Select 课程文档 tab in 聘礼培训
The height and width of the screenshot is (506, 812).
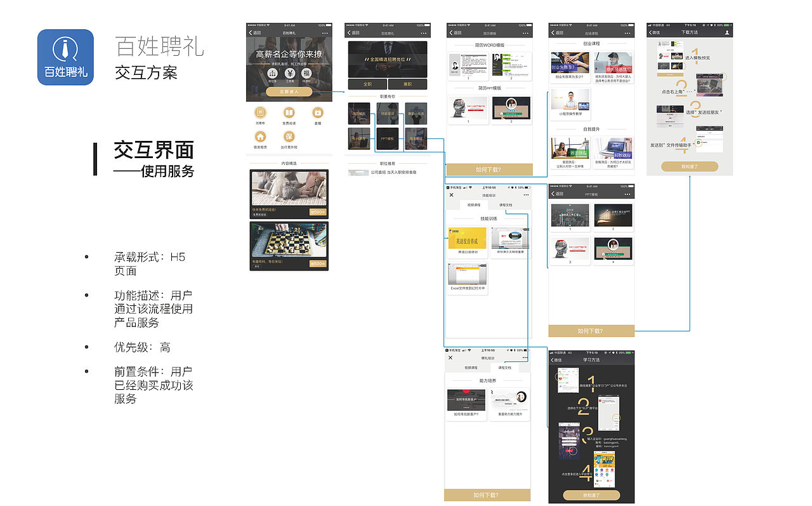pos(505,368)
